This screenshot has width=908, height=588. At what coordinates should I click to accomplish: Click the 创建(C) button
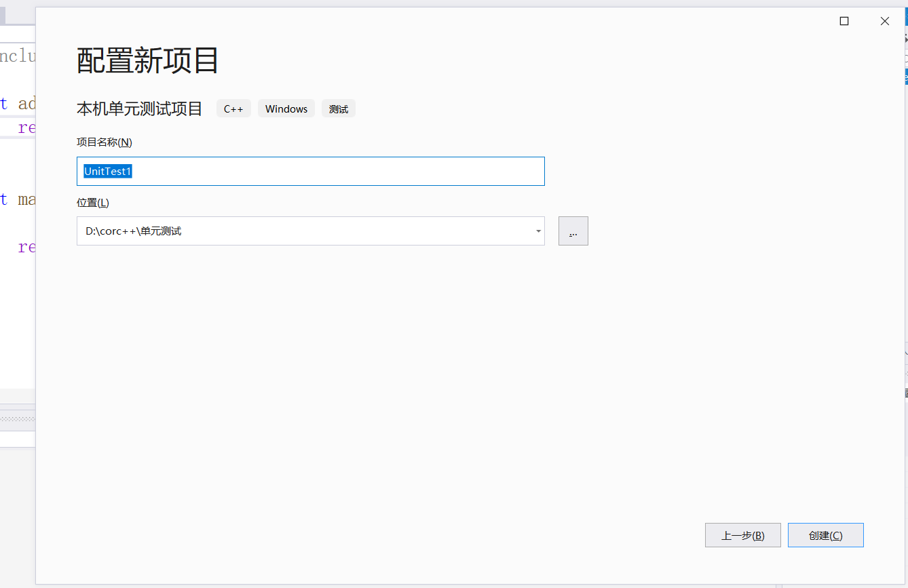point(825,535)
